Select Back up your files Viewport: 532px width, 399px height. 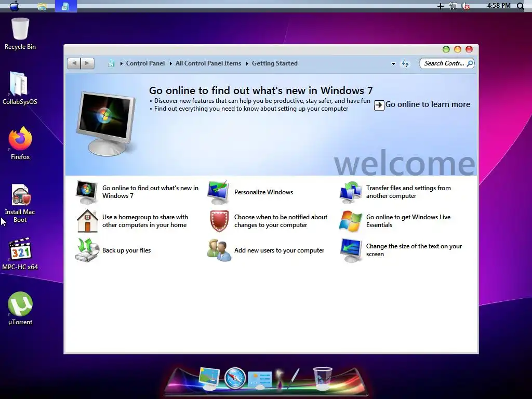tap(127, 250)
